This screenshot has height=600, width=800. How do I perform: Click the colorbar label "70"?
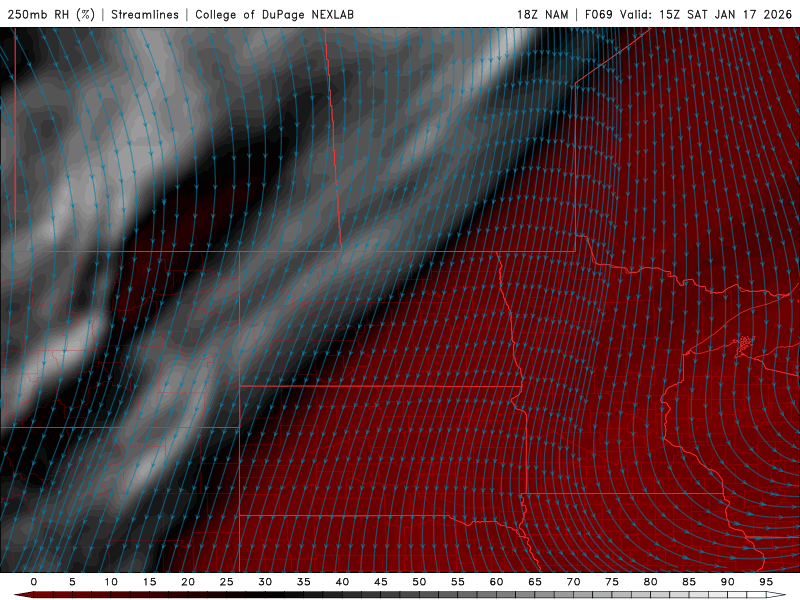tap(573, 582)
